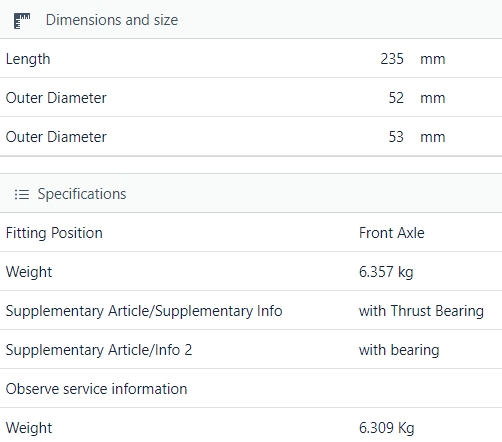Collapse the Specifications section header
Screen dimensions: 502x442
point(251,193)
